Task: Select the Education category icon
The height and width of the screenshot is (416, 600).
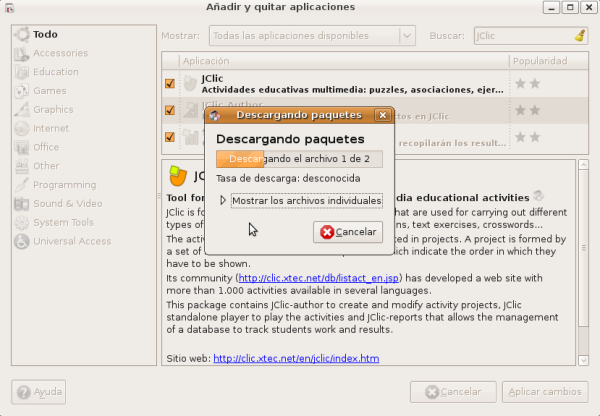Action: point(21,72)
